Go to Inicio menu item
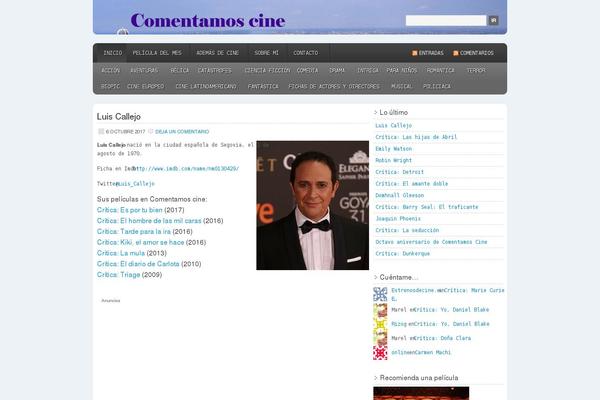 112,53
